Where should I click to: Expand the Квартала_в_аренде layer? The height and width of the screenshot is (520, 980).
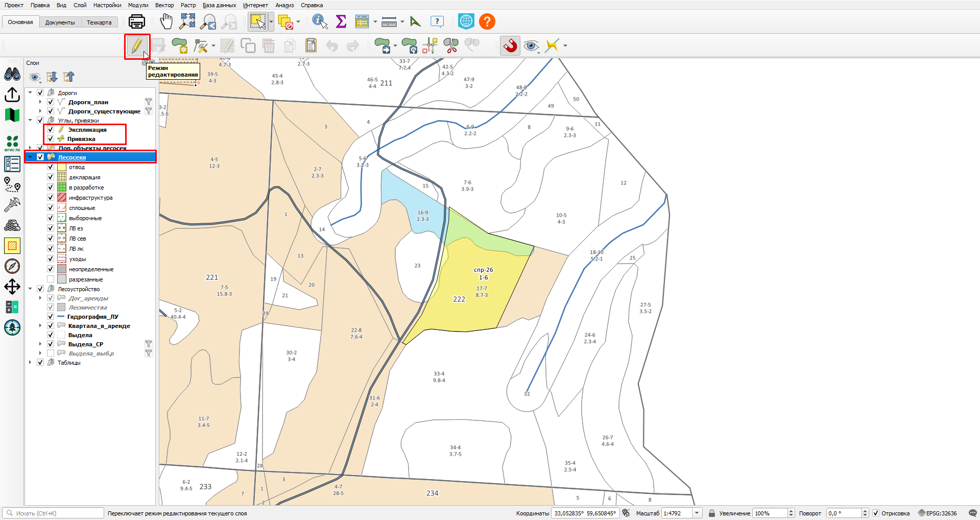(x=40, y=325)
